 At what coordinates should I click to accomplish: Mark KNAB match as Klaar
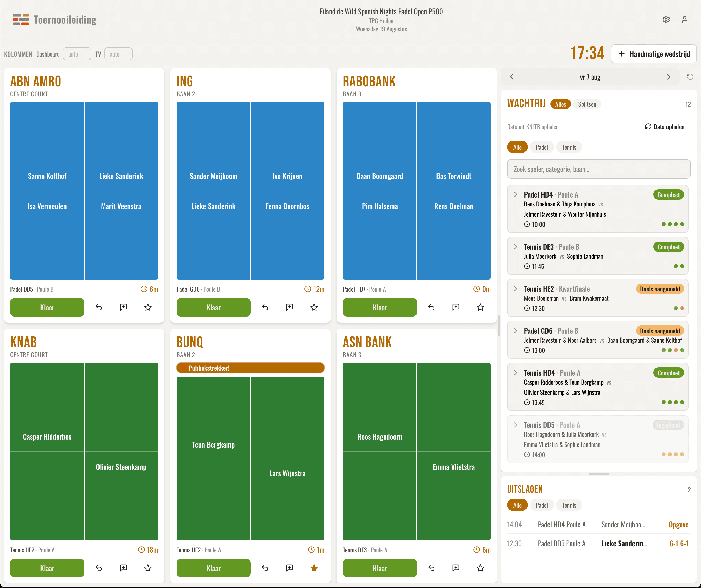click(47, 568)
